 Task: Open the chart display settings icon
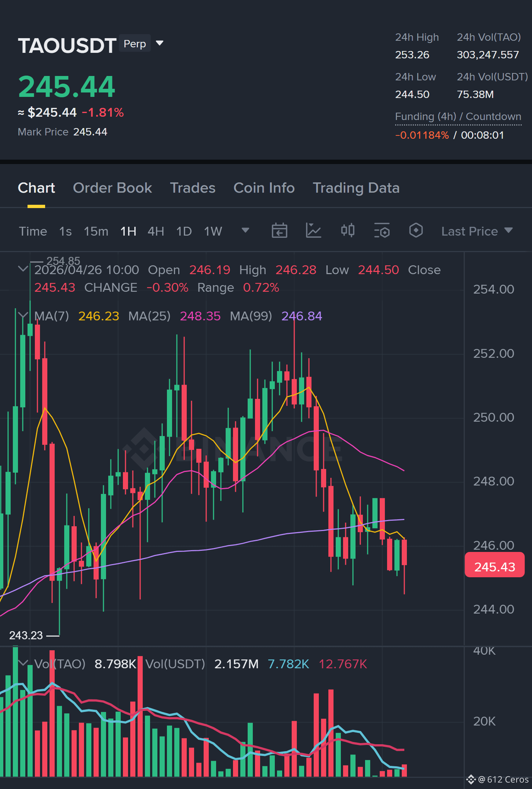point(382,231)
